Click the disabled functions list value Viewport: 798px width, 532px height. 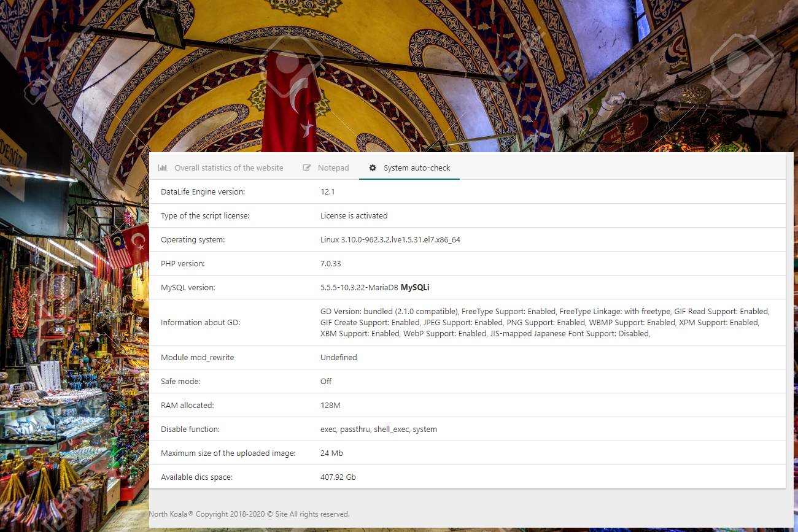pyautogui.click(x=378, y=429)
